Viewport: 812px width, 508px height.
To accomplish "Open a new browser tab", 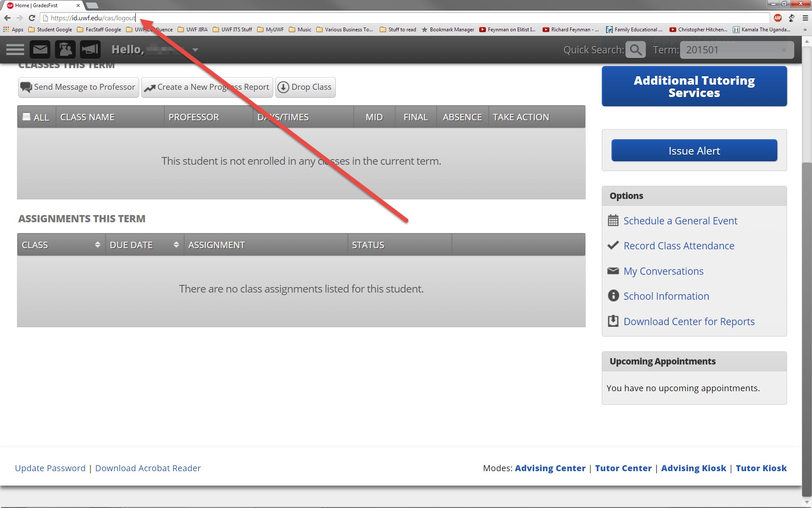I will [x=92, y=6].
